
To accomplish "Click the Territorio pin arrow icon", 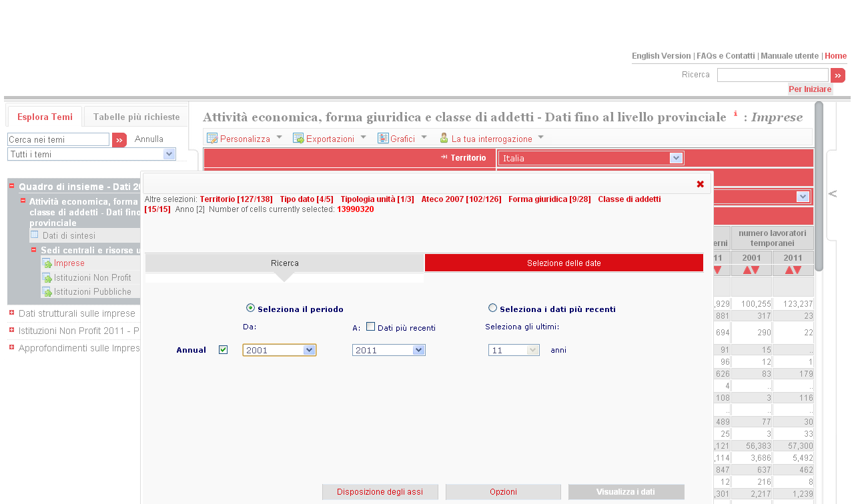I will pyautogui.click(x=444, y=157).
